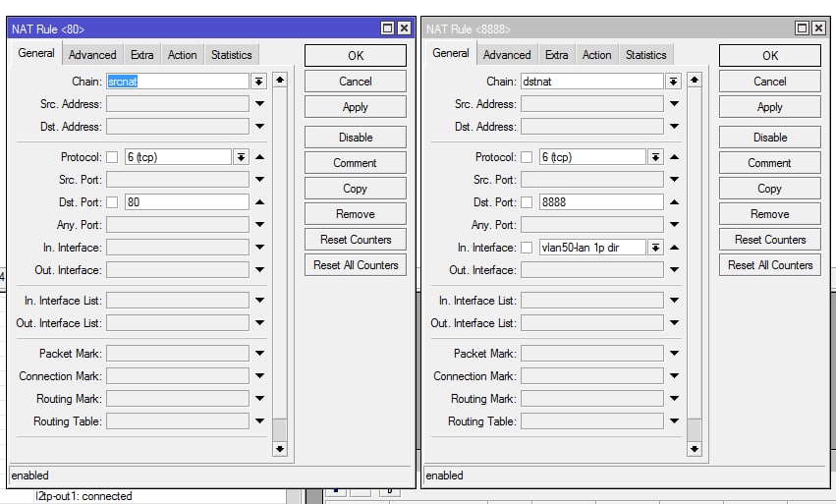Expand Src. Address field in NAT Rule <80>
Image resolution: width=836 pixels, height=504 pixels.
point(259,103)
